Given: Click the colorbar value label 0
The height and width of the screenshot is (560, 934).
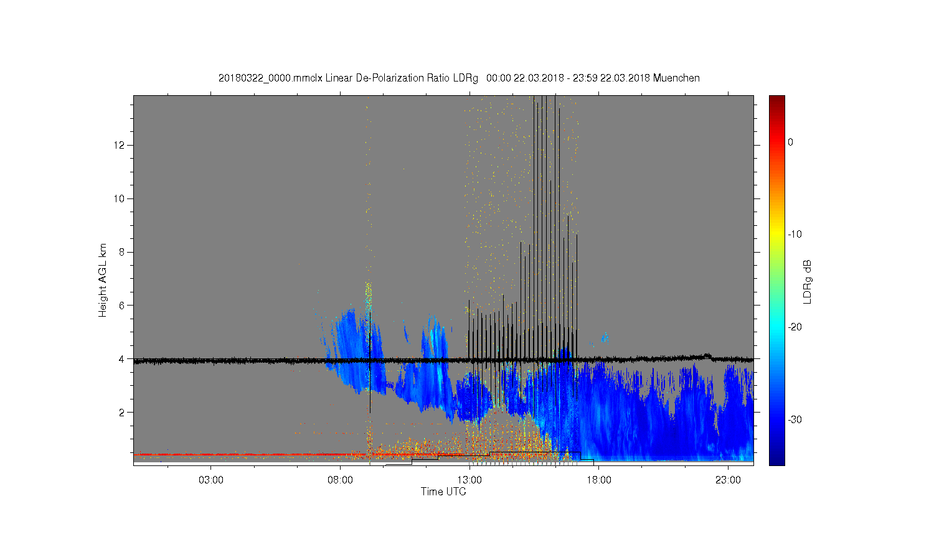Looking at the screenshot, I should click(790, 142).
